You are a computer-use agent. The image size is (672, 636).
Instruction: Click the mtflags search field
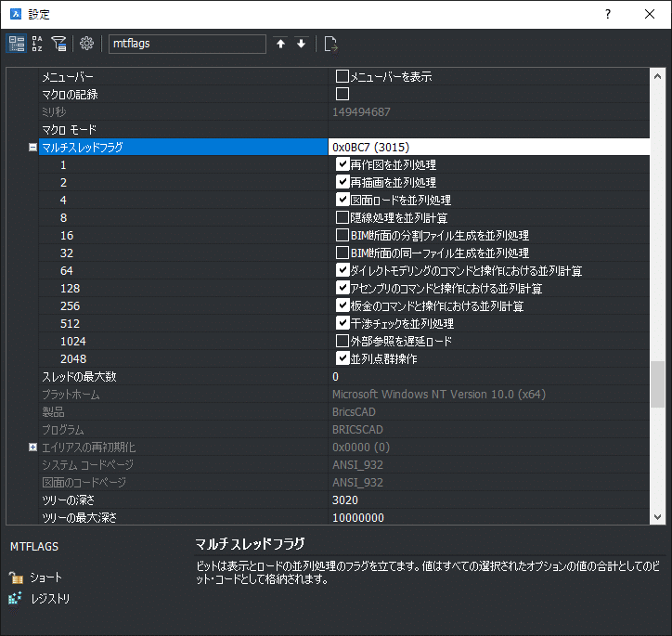187,44
